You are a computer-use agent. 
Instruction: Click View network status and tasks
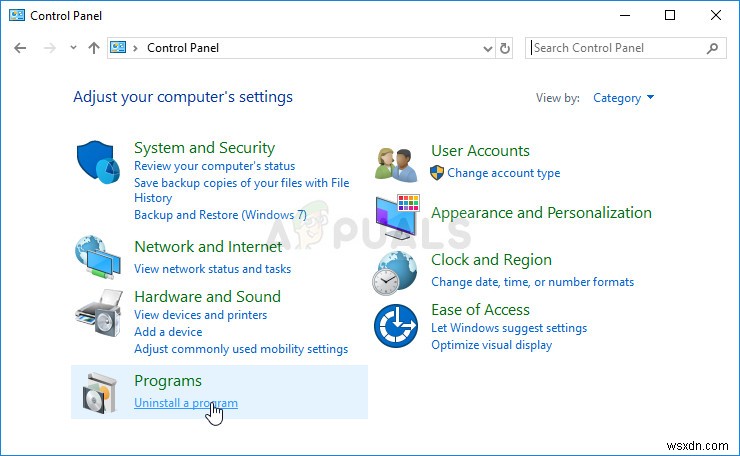tap(212, 269)
